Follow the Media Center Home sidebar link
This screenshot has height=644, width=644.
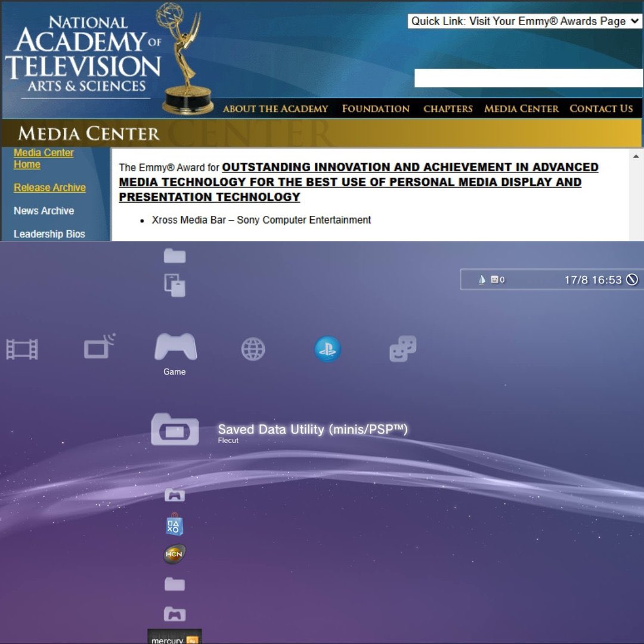pos(44,159)
